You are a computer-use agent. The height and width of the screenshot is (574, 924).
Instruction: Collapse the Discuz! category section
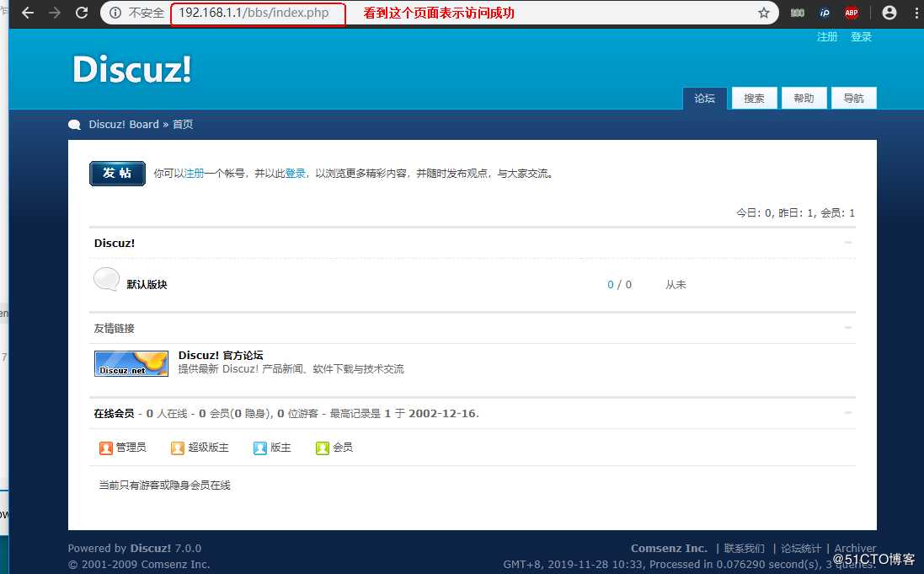tap(848, 243)
